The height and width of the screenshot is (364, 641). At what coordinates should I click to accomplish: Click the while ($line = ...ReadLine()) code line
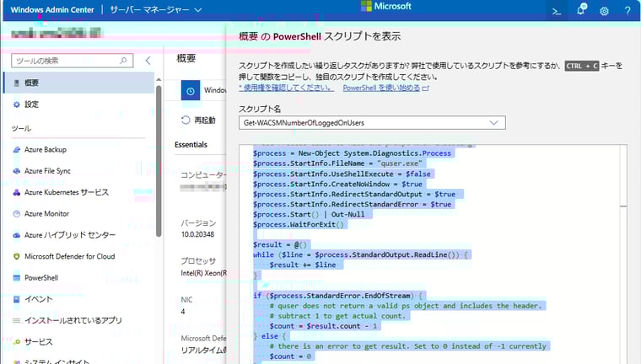(x=360, y=255)
